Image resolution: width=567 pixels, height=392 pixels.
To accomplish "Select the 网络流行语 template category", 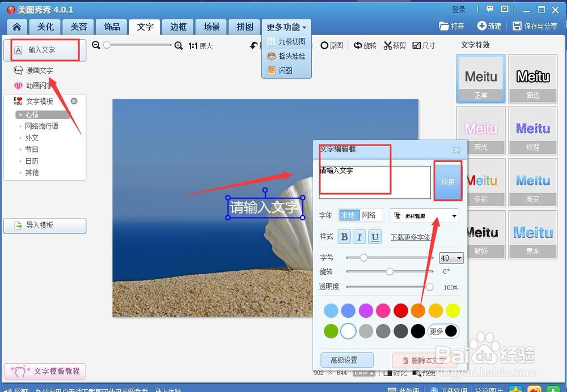I will [41, 126].
